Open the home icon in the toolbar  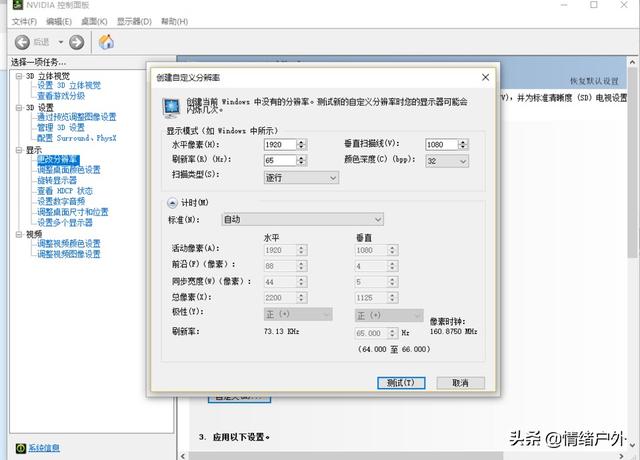click(x=106, y=42)
